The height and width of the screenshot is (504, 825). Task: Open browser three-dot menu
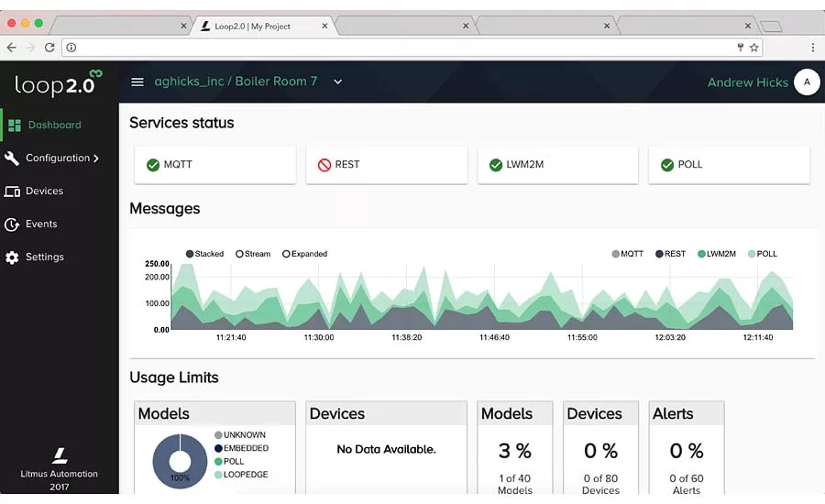click(813, 48)
